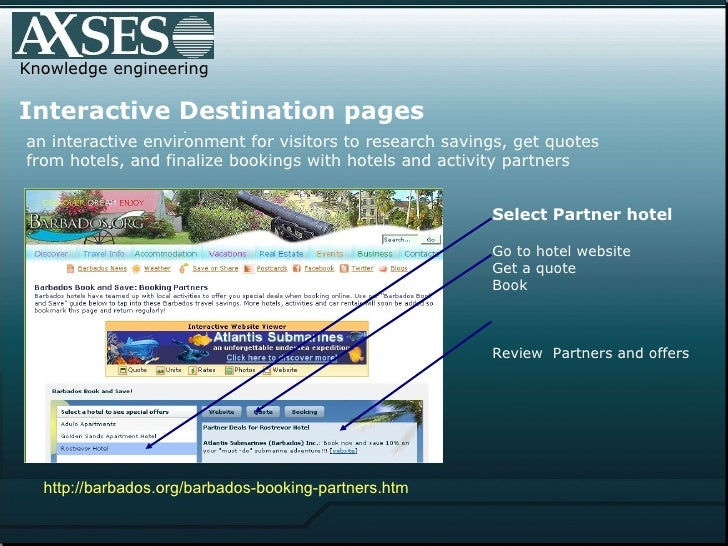Open the Weather link
Viewport: 728px width, 546px height.
click(157, 268)
